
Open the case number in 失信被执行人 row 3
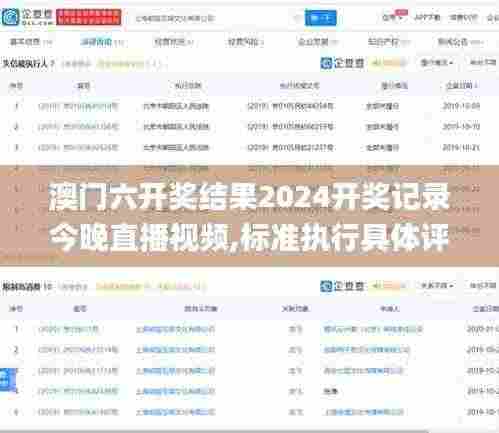click(78, 147)
